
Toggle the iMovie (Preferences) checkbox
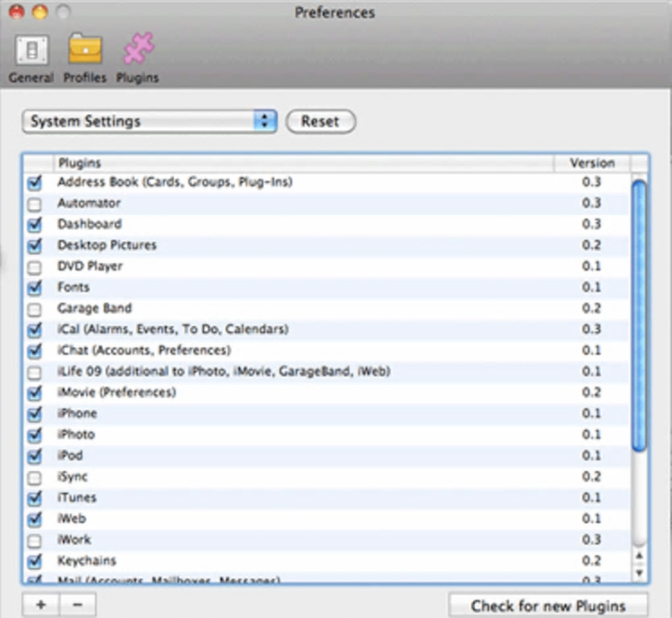pyautogui.click(x=35, y=393)
